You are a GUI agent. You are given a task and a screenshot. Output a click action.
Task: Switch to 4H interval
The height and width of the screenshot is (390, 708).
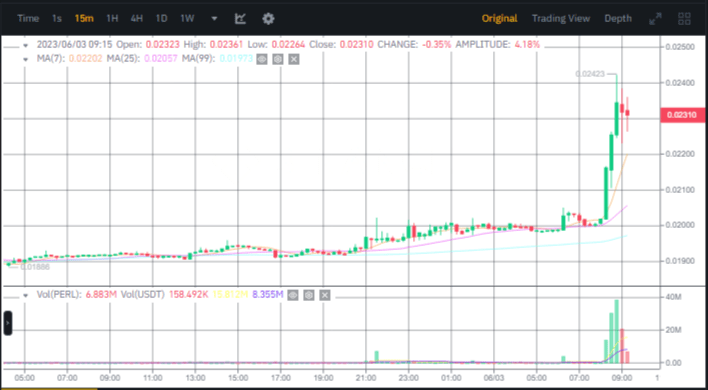[x=137, y=19]
